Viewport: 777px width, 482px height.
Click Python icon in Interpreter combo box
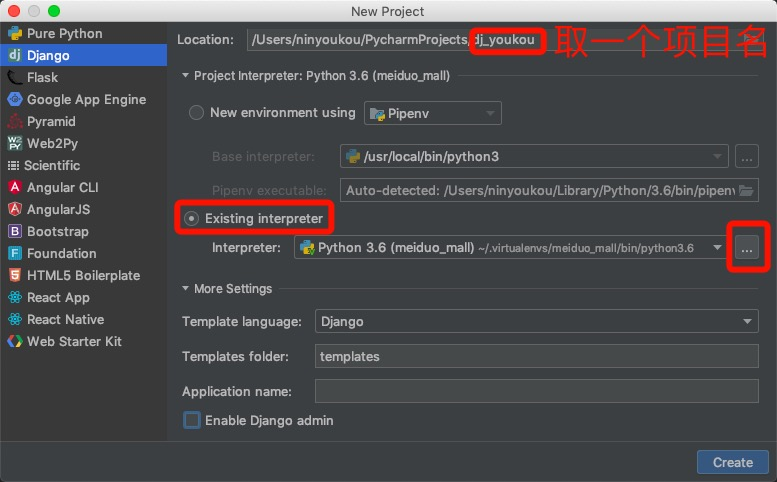pyautogui.click(x=307, y=247)
